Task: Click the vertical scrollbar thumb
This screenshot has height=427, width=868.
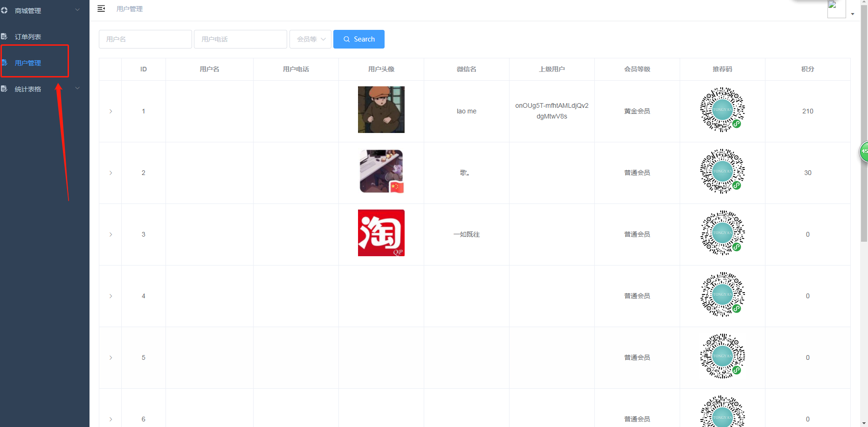Action: (864, 124)
